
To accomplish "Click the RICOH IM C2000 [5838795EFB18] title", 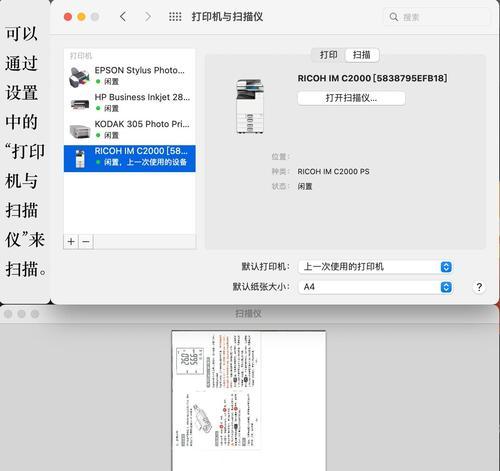I will tap(372, 78).
